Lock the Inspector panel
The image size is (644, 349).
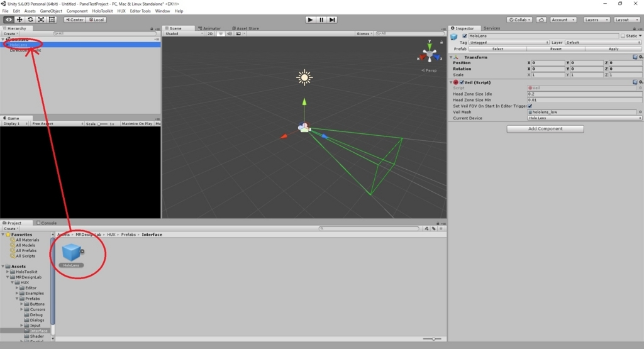pyautogui.click(x=634, y=29)
